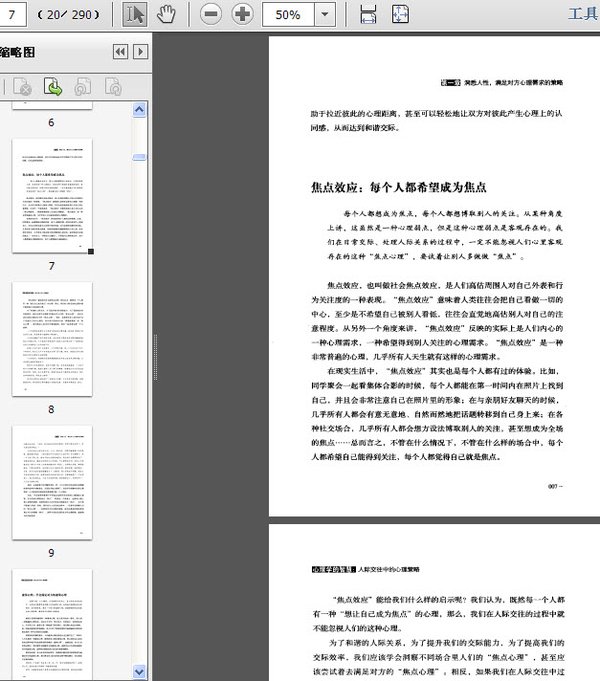The image size is (600, 681).
Task: Select page 8 thumbnail
Action: [x=52, y=339]
